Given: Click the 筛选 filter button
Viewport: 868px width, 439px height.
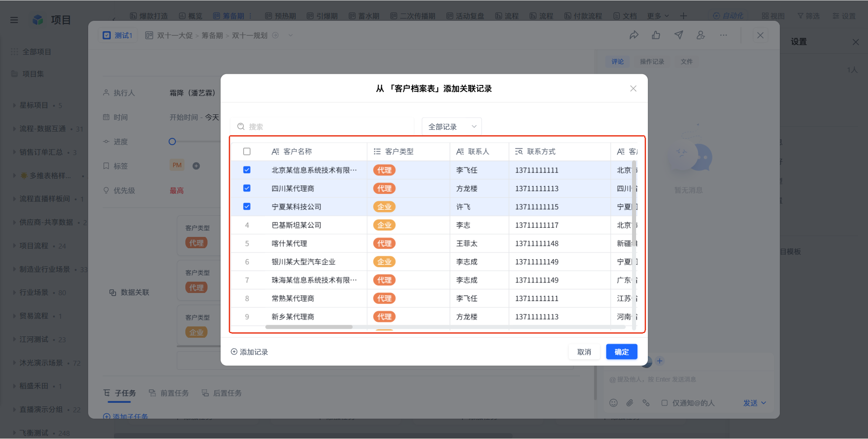Looking at the screenshot, I should pos(809,16).
